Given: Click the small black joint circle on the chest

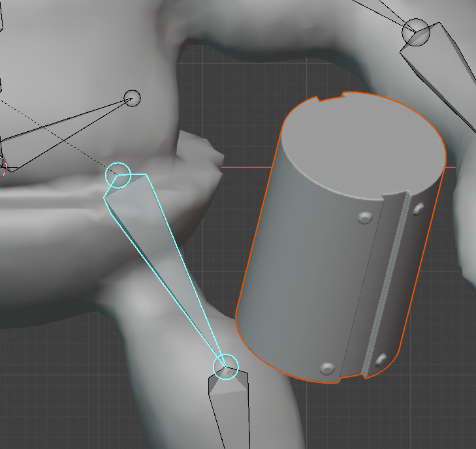Looking at the screenshot, I should (x=133, y=98).
